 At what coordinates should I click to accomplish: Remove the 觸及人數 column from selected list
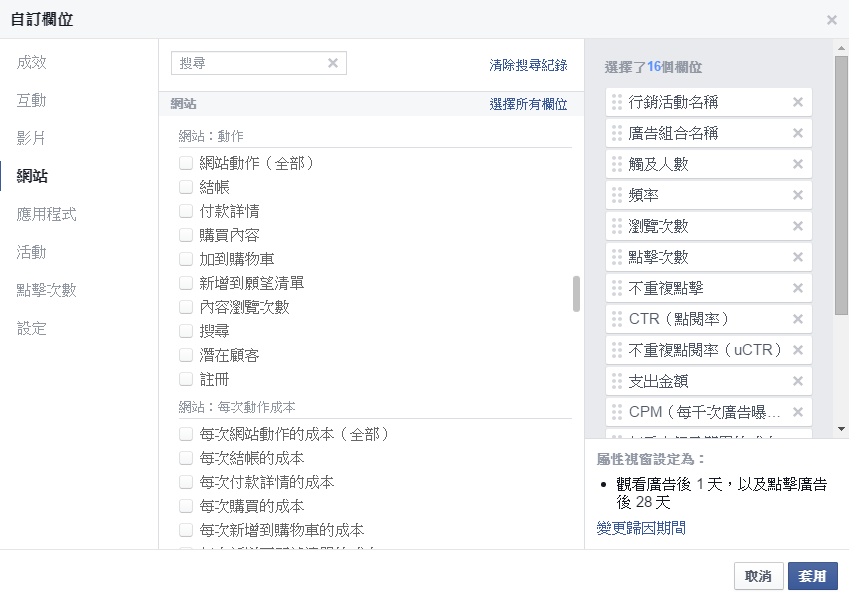point(797,164)
